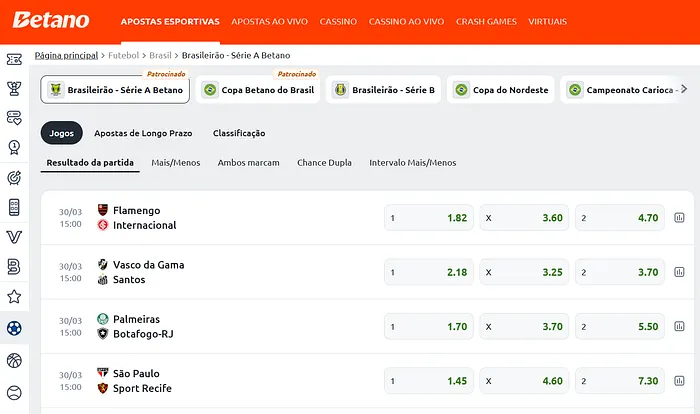Click the Sport Recife team crest

coord(103,388)
